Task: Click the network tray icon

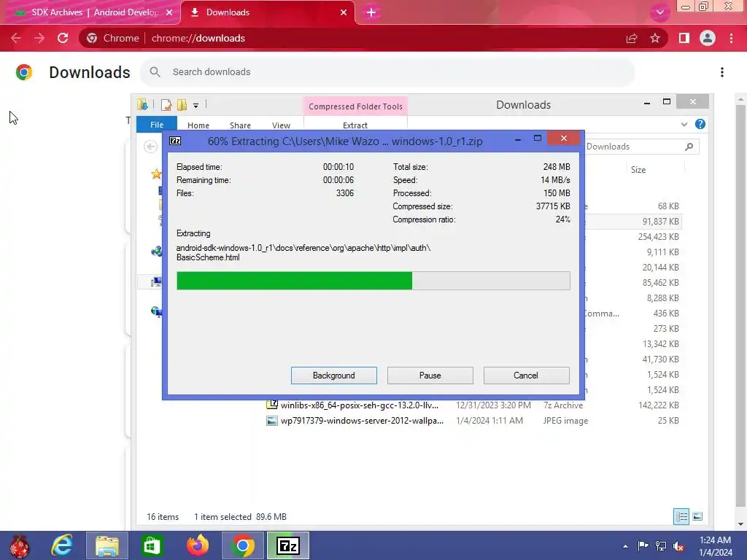Action: [661, 546]
